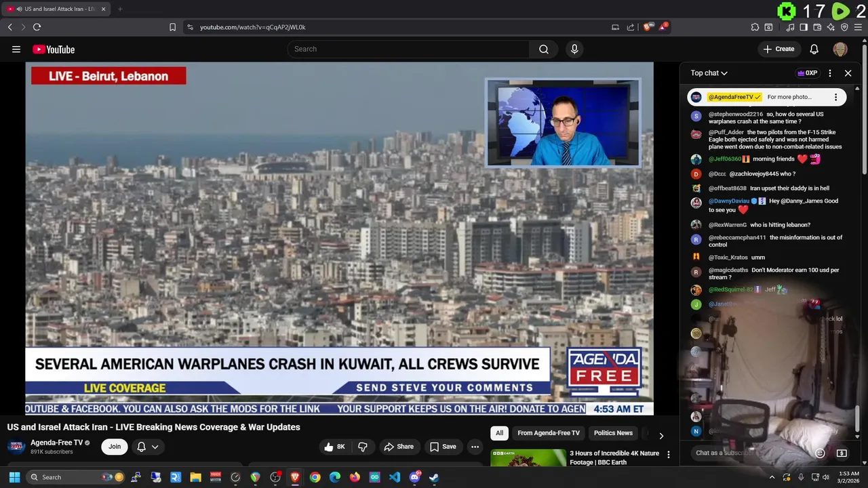Open the Windows Start menu
The height and width of the screenshot is (488, 868).
coord(14,477)
